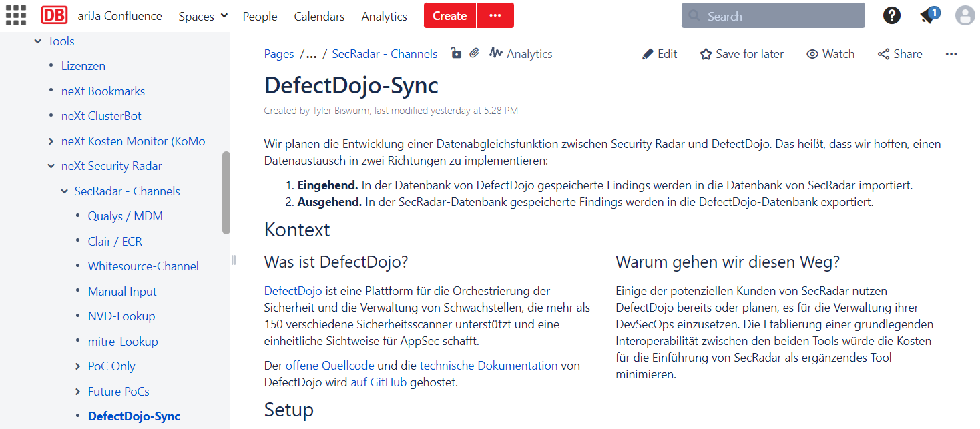
Task: Open neXt Security Radar link
Action: click(111, 166)
